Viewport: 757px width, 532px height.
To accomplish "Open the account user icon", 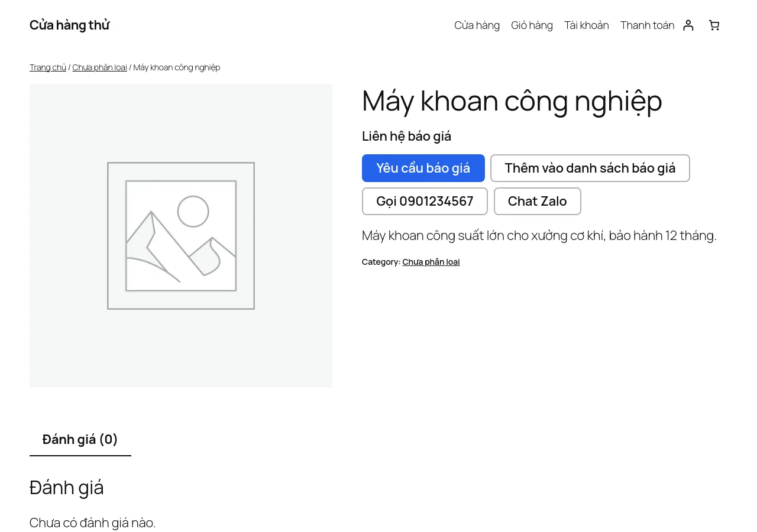I will pos(688,25).
